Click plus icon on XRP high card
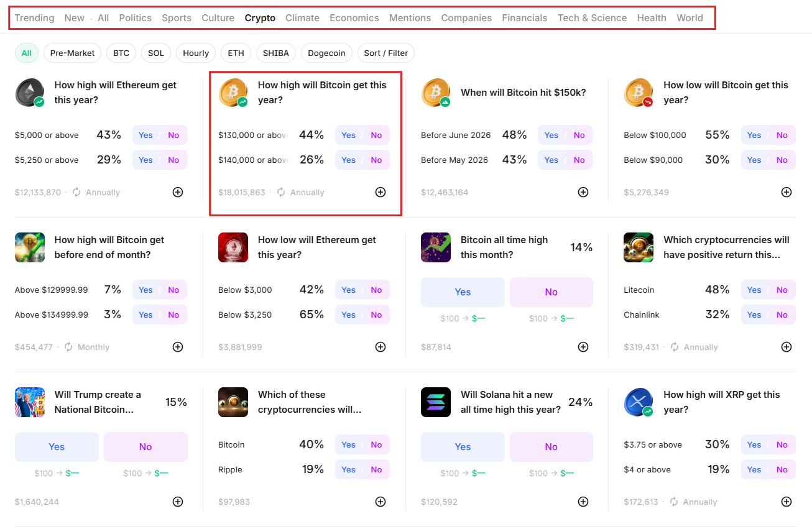812x529 pixels. click(787, 502)
